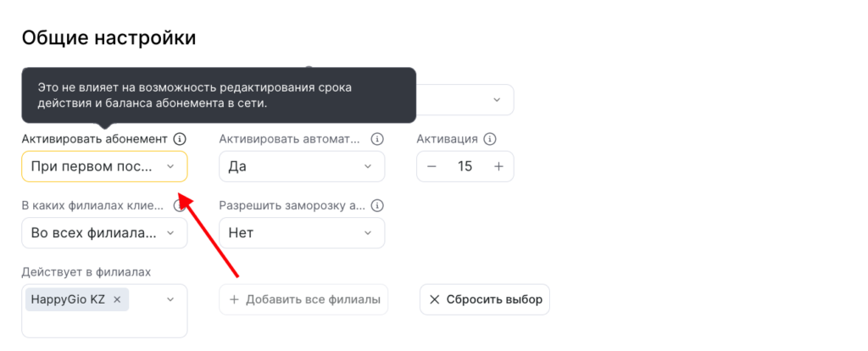The image size is (868, 351).
Task: Click the Активация number field showing 15
Action: [x=465, y=166]
